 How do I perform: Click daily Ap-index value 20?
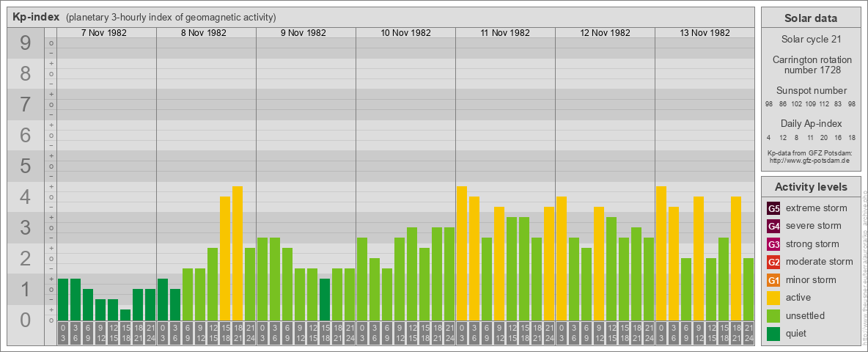pos(824,137)
